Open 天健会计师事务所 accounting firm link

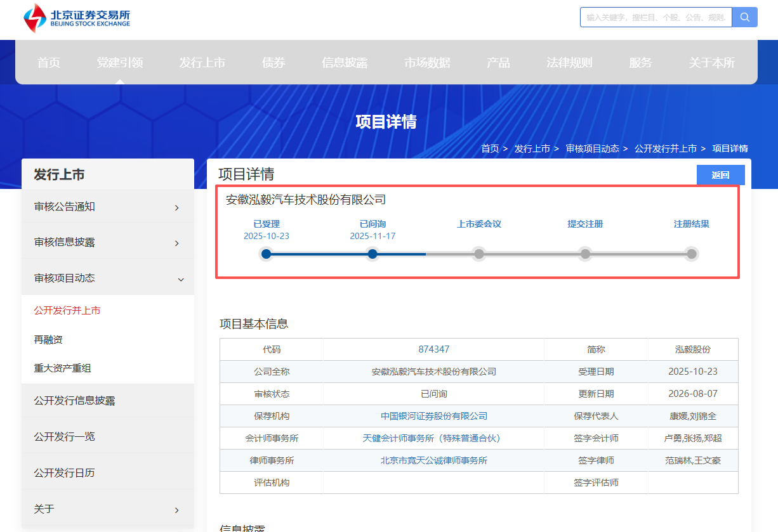tap(434, 438)
